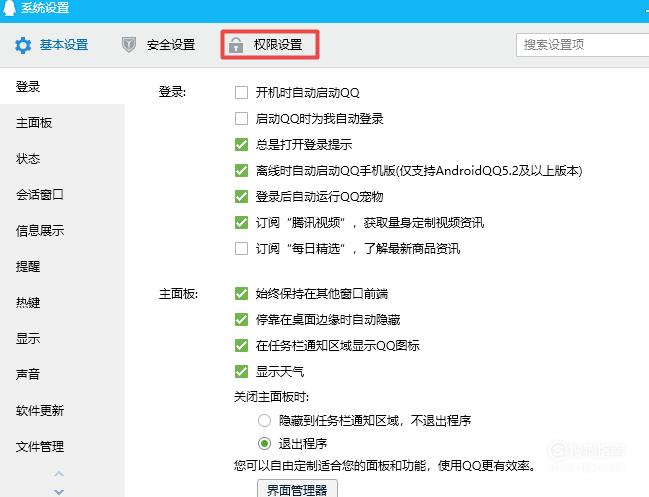
Task: Uncheck 显示天气 checkbox
Action: pyautogui.click(x=241, y=372)
